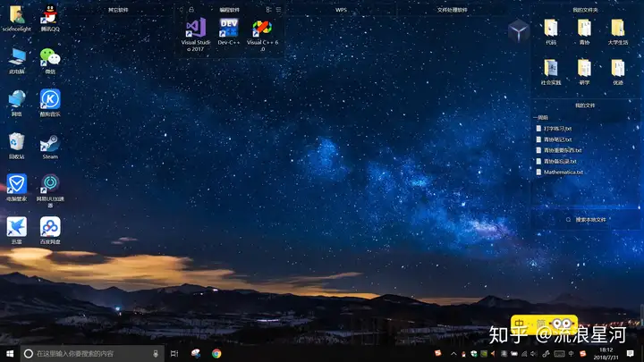This screenshot has height=362, width=644.
Task: Click the 搜索本地文件 search field
Action: point(590,219)
